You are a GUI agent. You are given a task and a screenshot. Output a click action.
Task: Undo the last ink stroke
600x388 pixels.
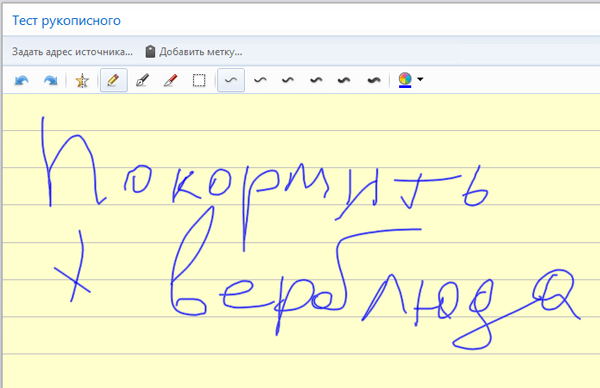22,80
